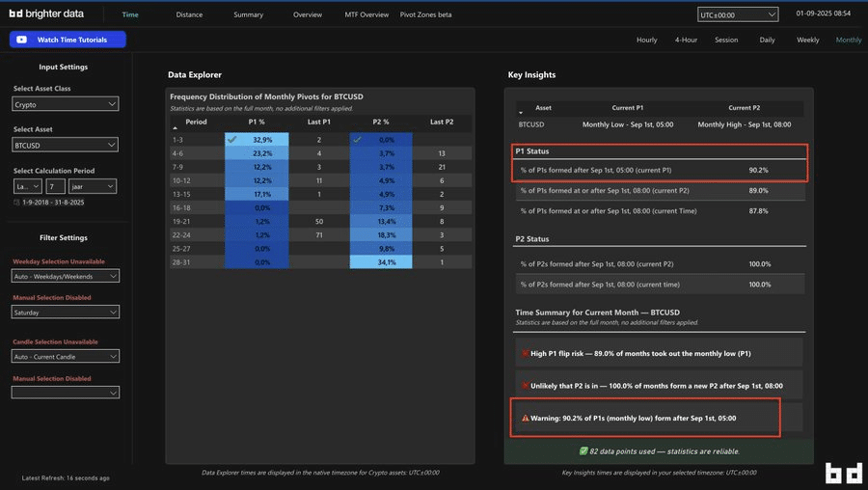Click the sort arrow above Asset column
The image size is (868, 490).
click(x=522, y=114)
